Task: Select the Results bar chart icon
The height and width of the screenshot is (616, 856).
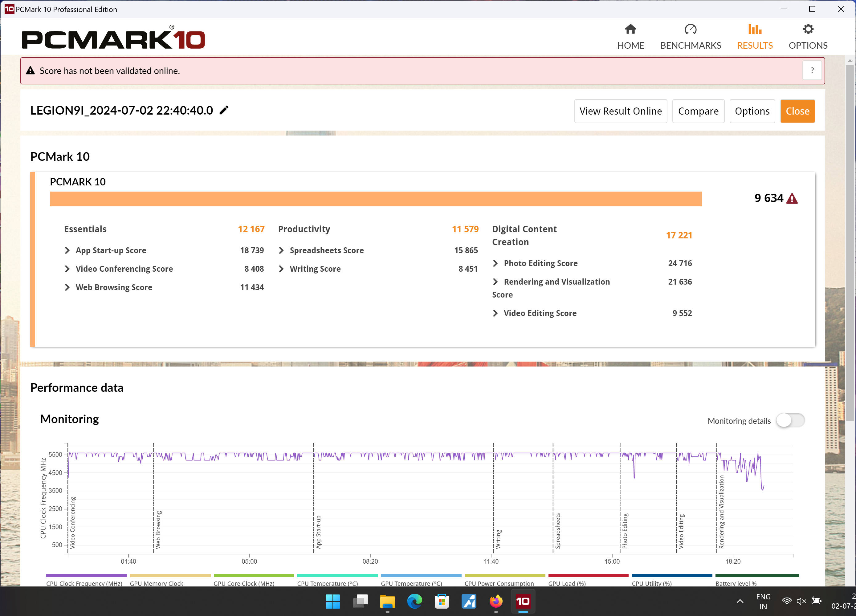Action: (x=755, y=29)
